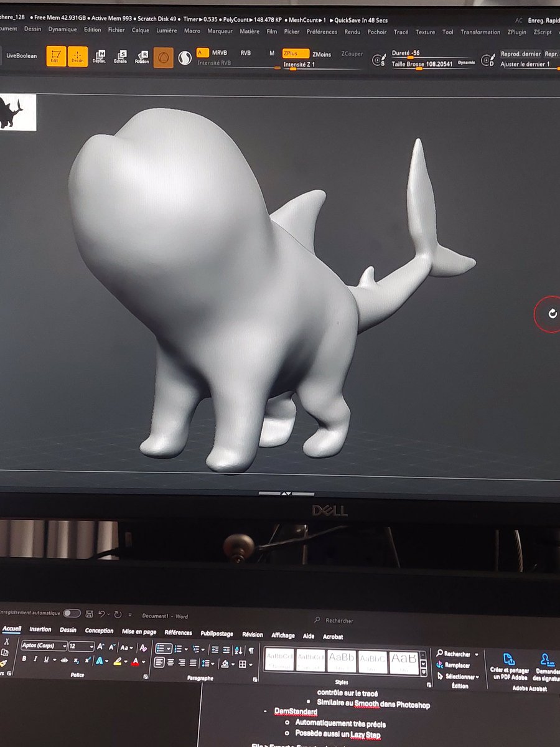The height and width of the screenshot is (747, 560).
Task: Toggle LiveBoolean in ZBrush
Action: click(x=22, y=56)
